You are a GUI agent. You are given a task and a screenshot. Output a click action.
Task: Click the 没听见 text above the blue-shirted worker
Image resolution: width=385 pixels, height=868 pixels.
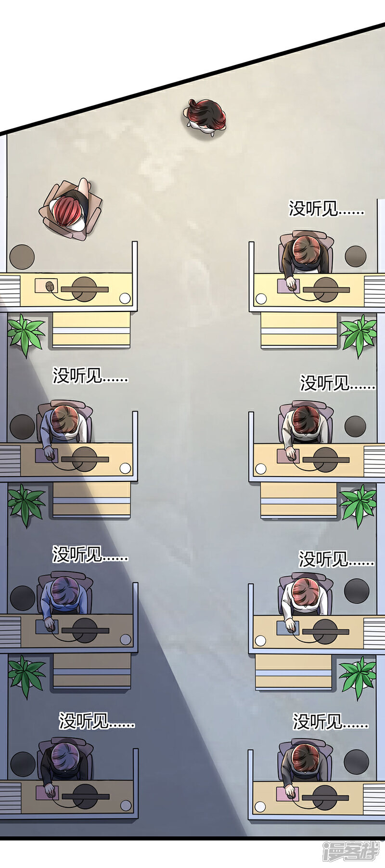click(90, 554)
